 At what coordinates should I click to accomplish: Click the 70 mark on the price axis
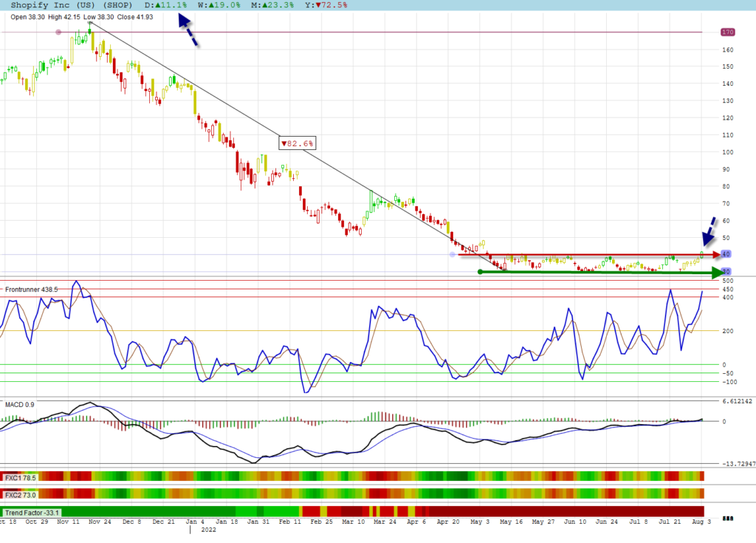click(726, 204)
